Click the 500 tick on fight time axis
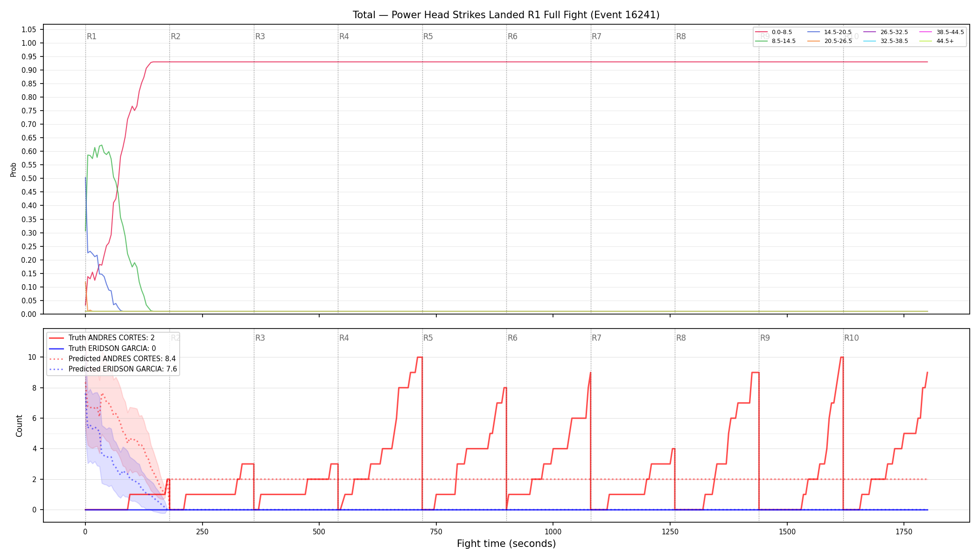Image resolution: width=980 pixels, height=560 pixels. [319, 532]
